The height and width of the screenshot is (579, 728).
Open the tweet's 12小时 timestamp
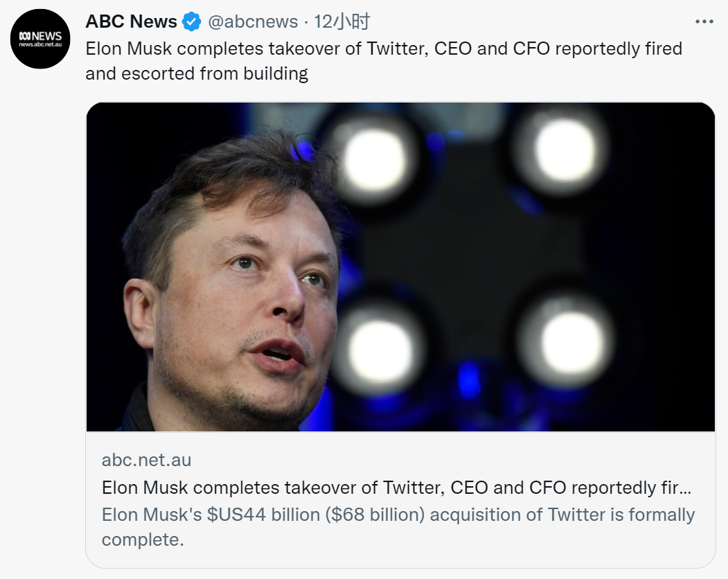[341, 22]
